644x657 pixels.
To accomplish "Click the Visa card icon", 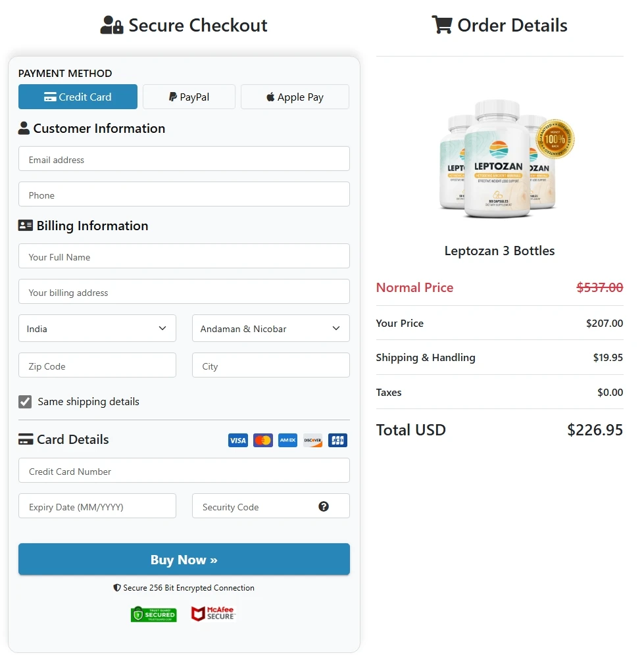I will (237, 440).
